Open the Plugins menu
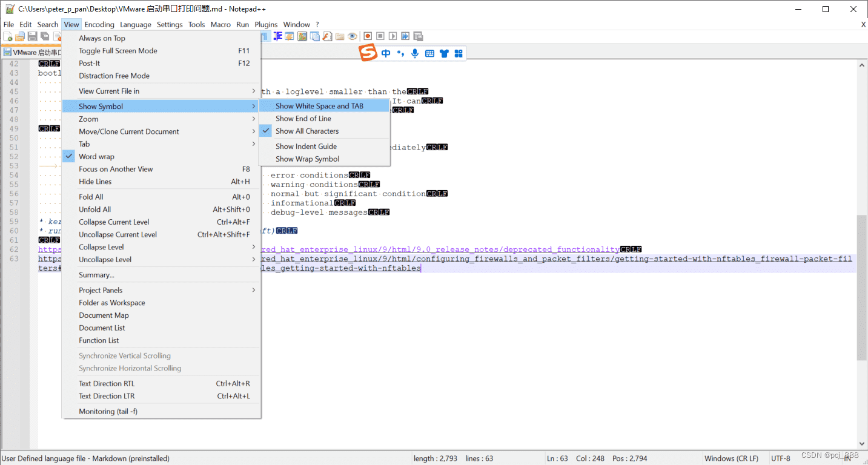The image size is (868, 465). tap(266, 24)
